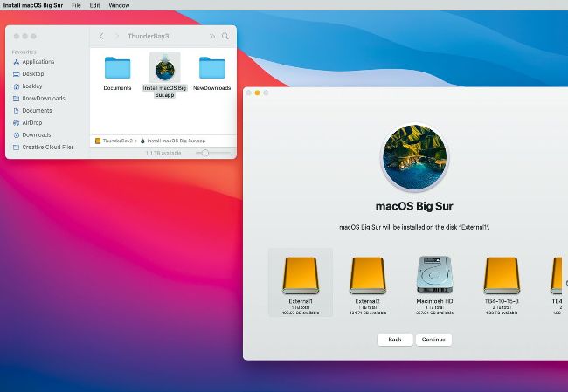Go back with the Finder back arrow
Image resolution: width=568 pixels, height=392 pixels.
[x=101, y=36]
